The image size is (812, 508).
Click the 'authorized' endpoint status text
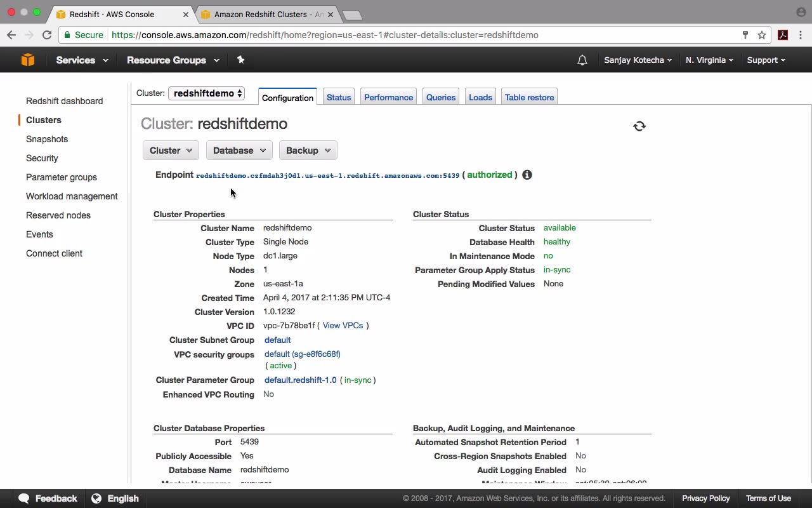(489, 175)
